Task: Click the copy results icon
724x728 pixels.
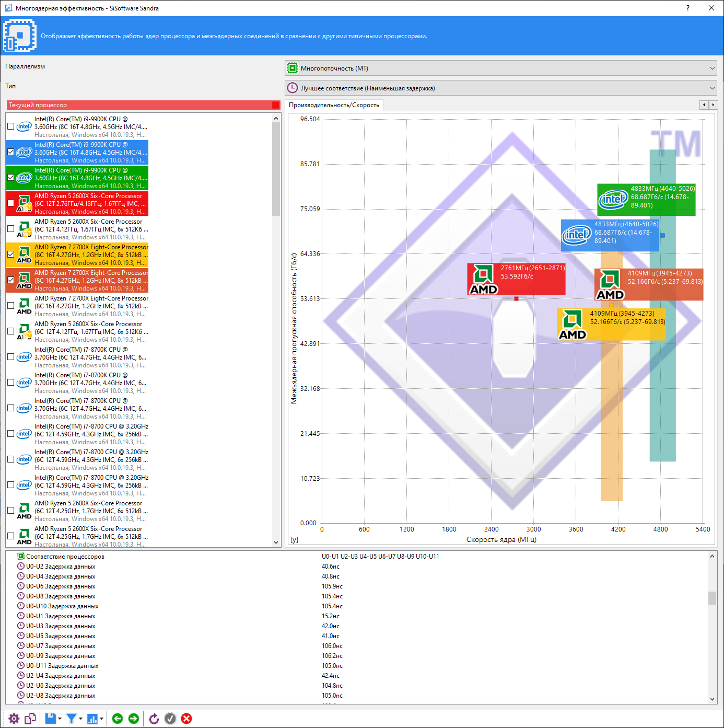Action: coord(30,719)
